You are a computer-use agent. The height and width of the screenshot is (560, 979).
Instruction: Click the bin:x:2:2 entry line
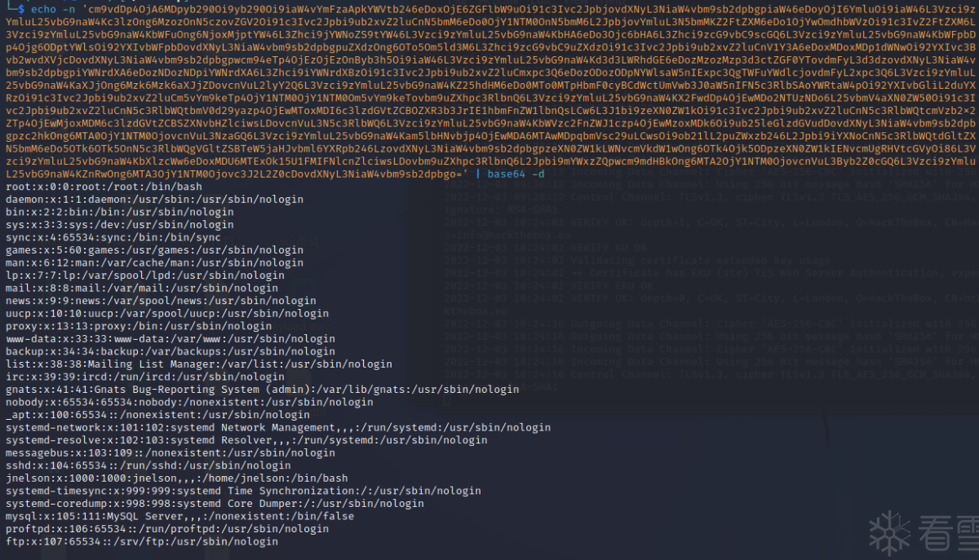pyautogui.click(x=119, y=212)
